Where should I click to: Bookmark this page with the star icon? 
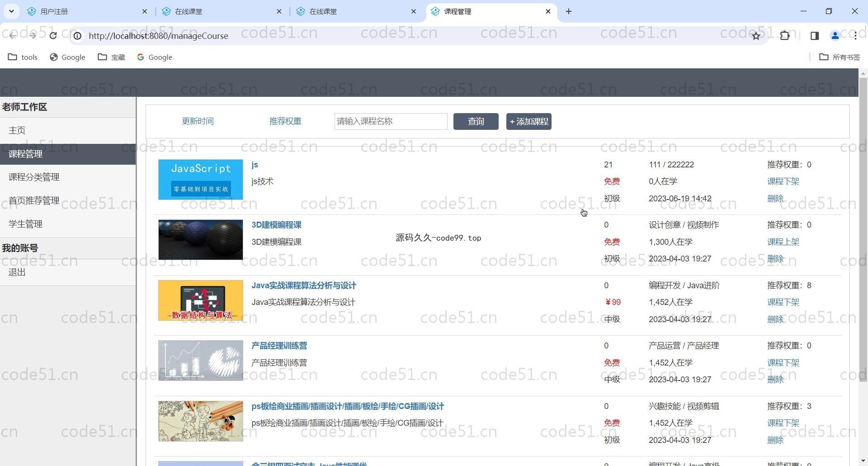(x=756, y=36)
